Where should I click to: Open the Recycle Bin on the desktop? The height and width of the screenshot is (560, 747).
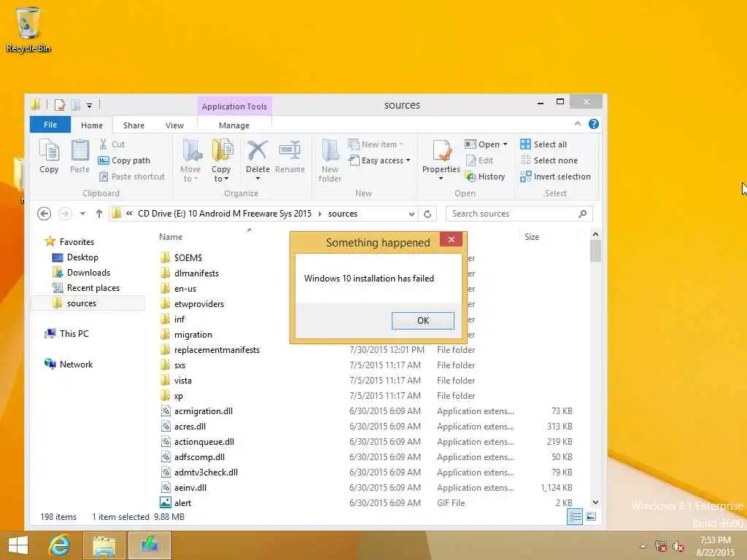(x=28, y=29)
